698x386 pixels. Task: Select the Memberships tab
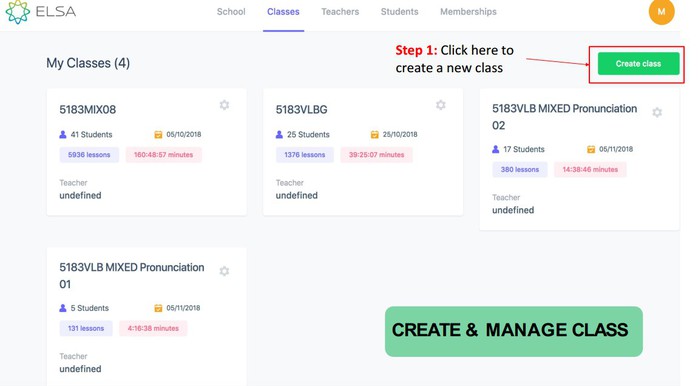pyautogui.click(x=468, y=12)
